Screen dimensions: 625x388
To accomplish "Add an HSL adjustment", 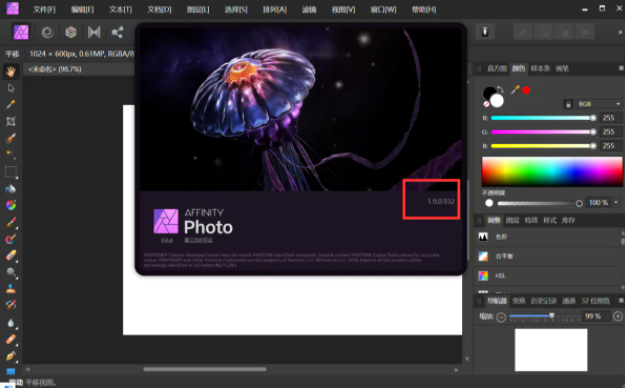I will coord(548,276).
